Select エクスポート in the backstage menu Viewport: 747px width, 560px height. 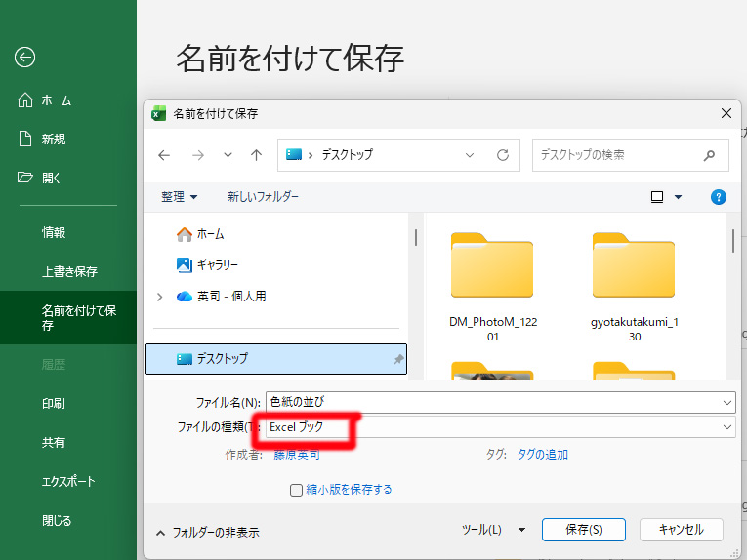click(x=68, y=481)
